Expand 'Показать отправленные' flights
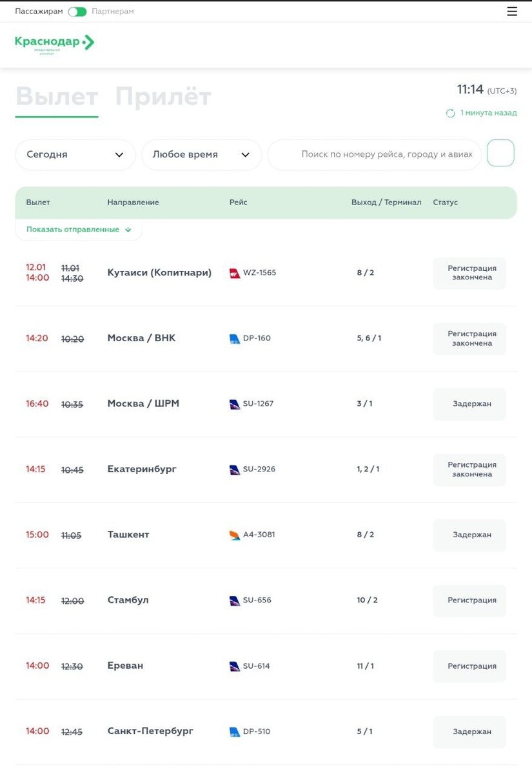The width and height of the screenshot is (532, 774). click(x=79, y=230)
